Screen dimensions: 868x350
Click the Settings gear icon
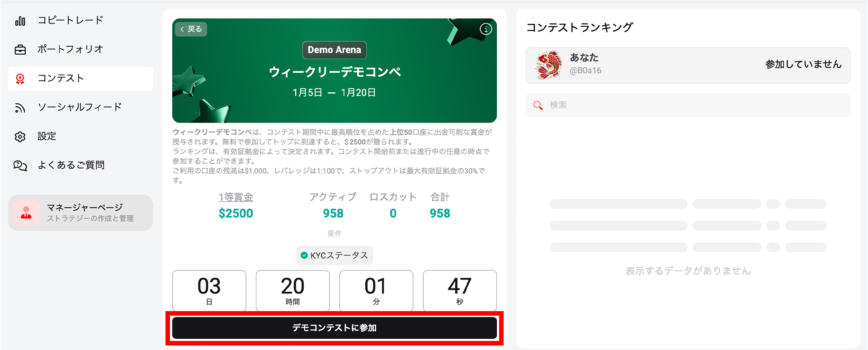click(20, 137)
